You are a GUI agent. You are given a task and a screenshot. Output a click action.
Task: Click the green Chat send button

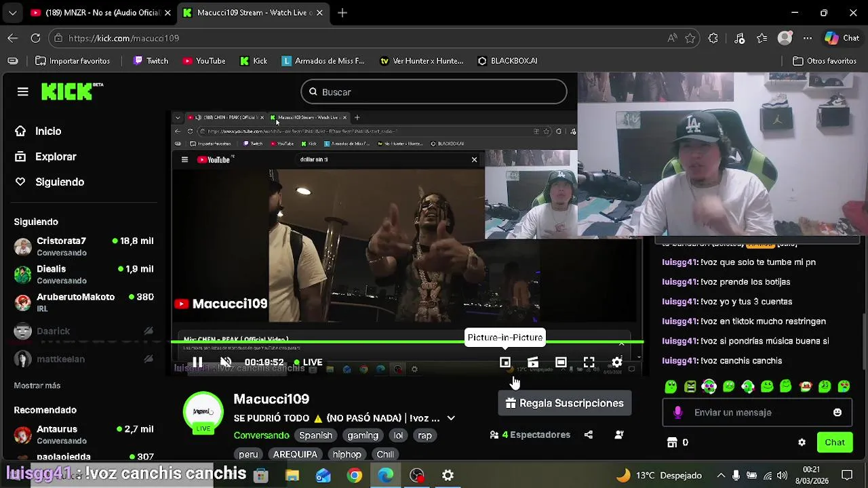[835, 443]
